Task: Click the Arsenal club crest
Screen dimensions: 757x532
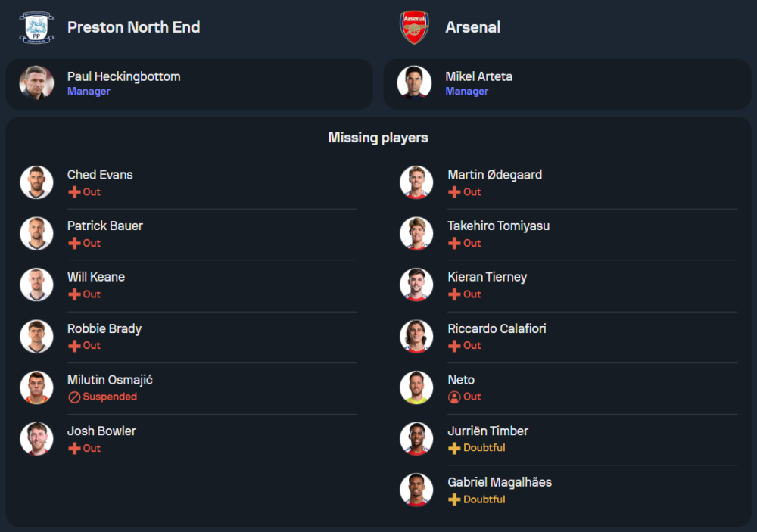Action: [x=414, y=27]
